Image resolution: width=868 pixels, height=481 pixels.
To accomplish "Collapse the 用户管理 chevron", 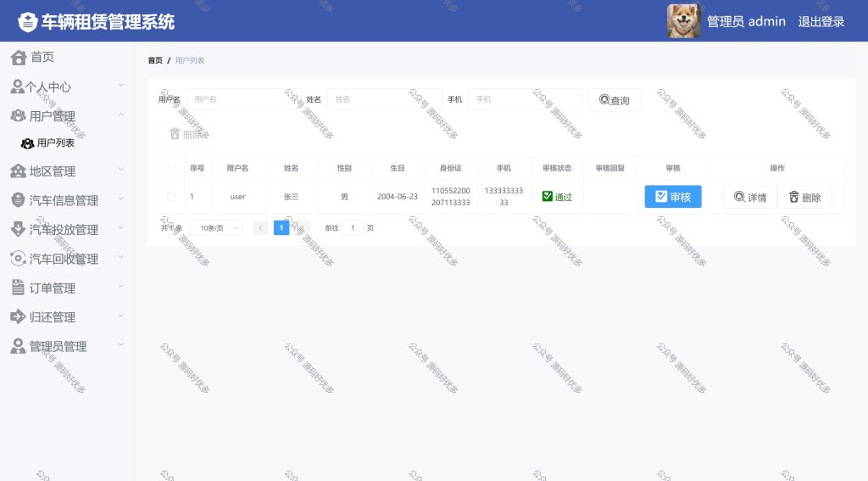I will [120, 115].
